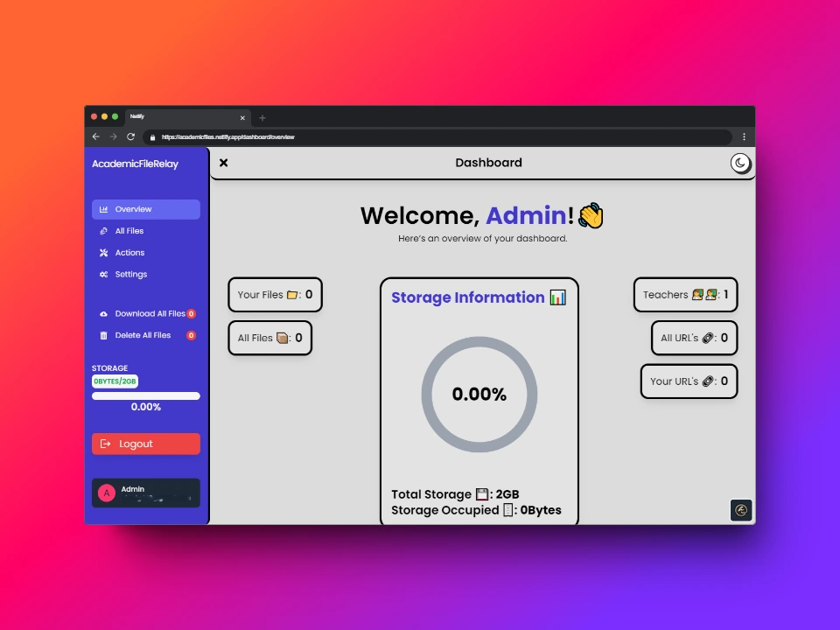
Task: Click the All URL's count card
Action: 694,338
